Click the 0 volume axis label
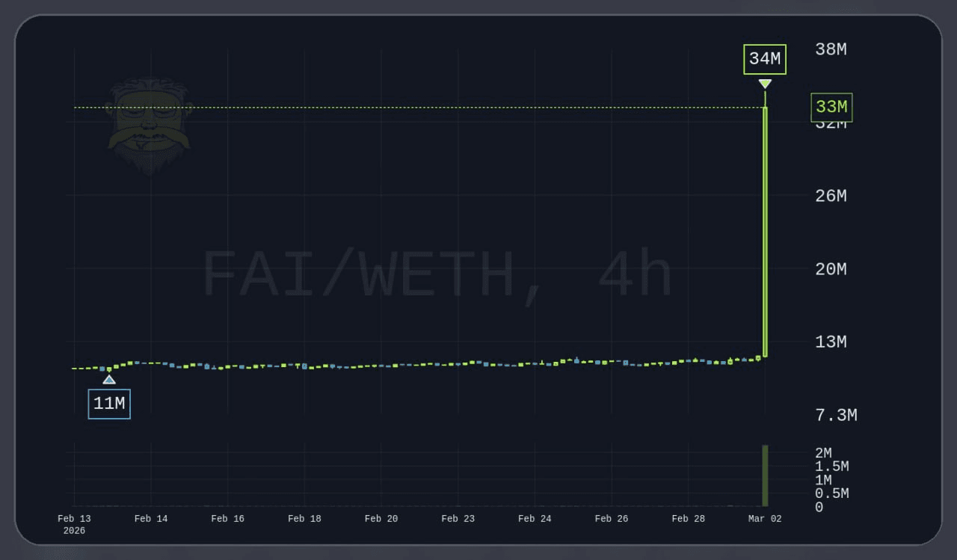The image size is (957, 560). (818, 507)
